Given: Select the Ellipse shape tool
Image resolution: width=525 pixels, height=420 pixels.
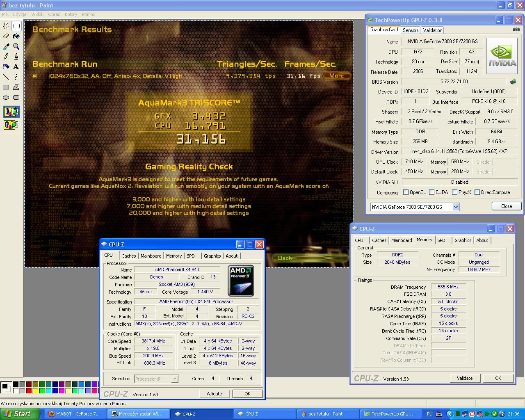Looking at the screenshot, I should [6, 97].
